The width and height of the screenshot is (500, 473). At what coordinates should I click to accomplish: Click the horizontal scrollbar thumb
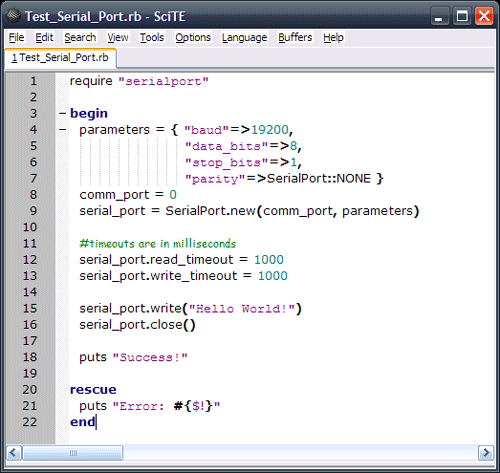tap(72, 453)
